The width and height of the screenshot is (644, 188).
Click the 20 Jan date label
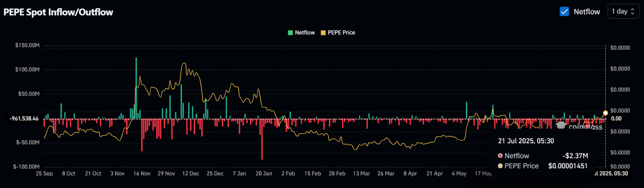(x=264, y=174)
